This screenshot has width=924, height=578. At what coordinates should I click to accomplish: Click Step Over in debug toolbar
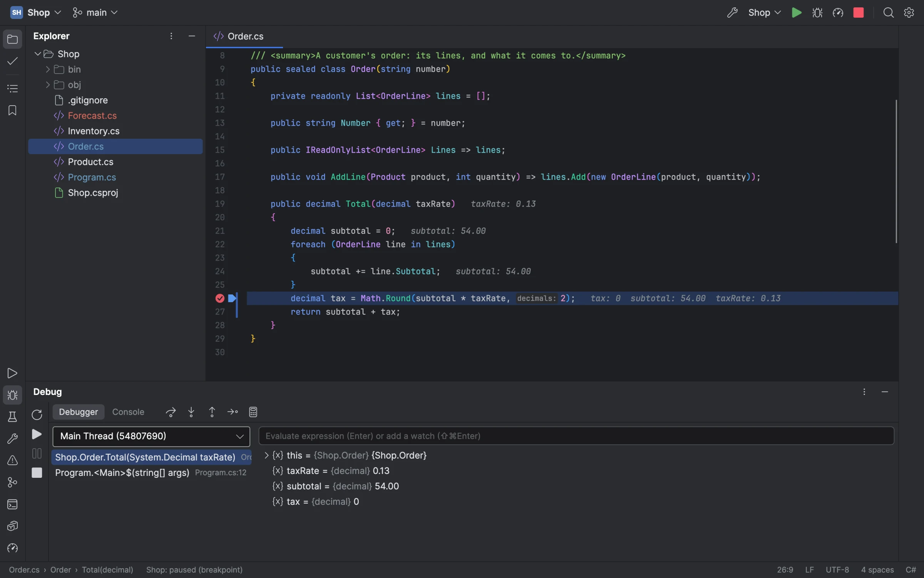click(x=171, y=412)
